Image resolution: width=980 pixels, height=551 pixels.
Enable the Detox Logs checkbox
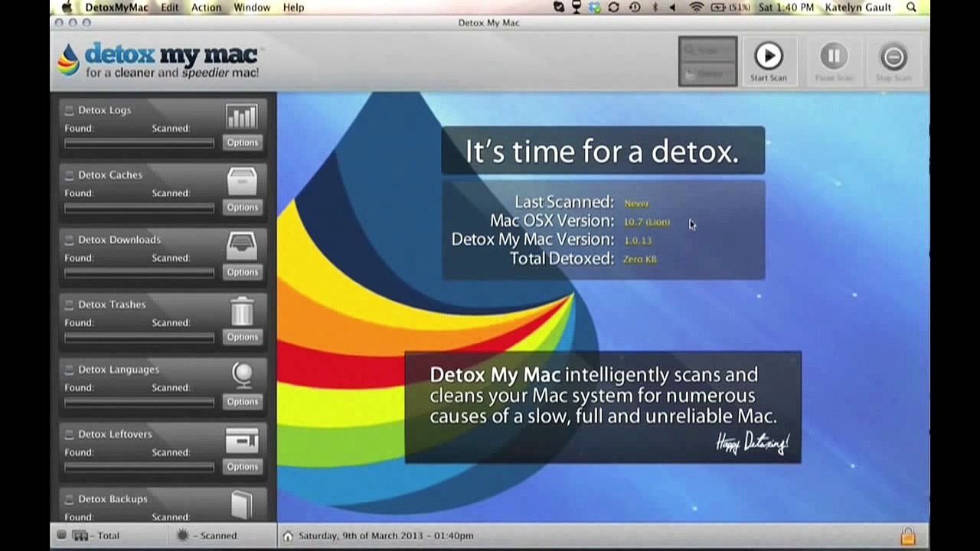(x=69, y=110)
